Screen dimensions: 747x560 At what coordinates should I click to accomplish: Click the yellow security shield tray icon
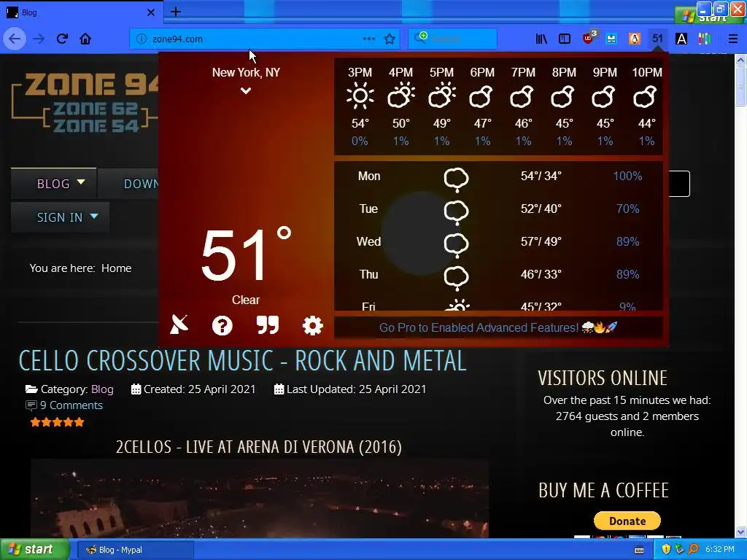point(666,550)
